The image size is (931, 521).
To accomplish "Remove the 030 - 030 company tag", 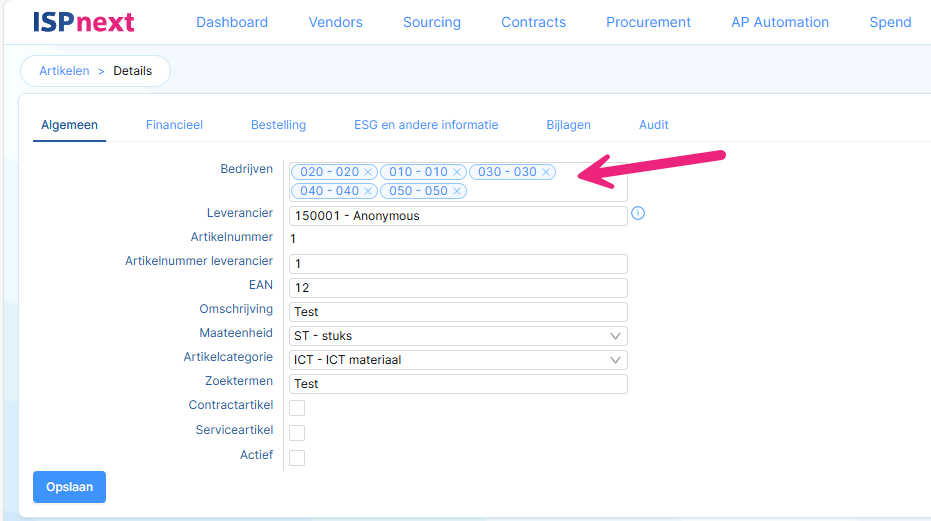I will 546,172.
